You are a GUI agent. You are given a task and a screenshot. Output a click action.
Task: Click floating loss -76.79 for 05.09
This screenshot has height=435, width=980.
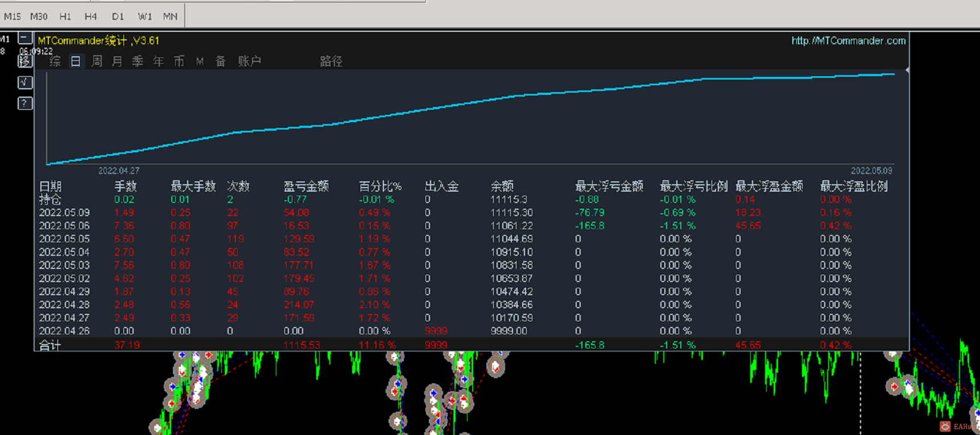590,213
